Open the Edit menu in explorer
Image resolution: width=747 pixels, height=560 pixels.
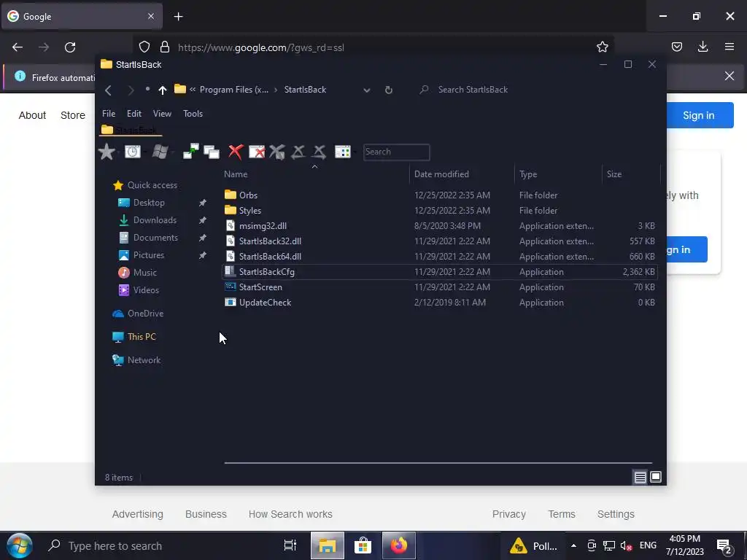(x=134, y=113)
